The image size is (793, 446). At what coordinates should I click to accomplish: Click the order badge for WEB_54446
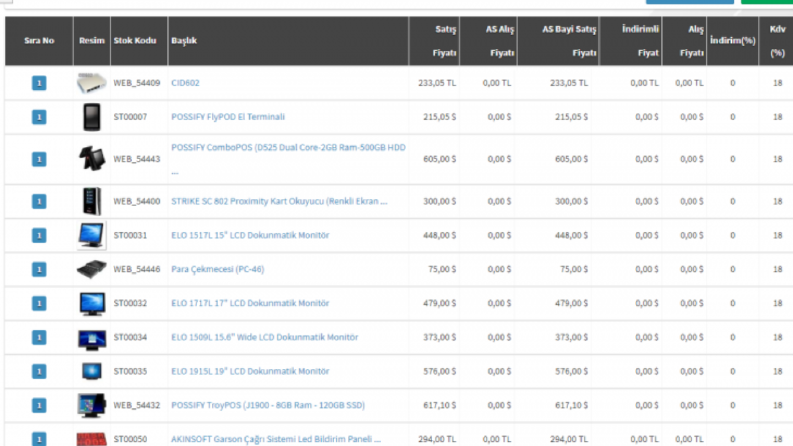pyautogui.click(x=39, y=269)
